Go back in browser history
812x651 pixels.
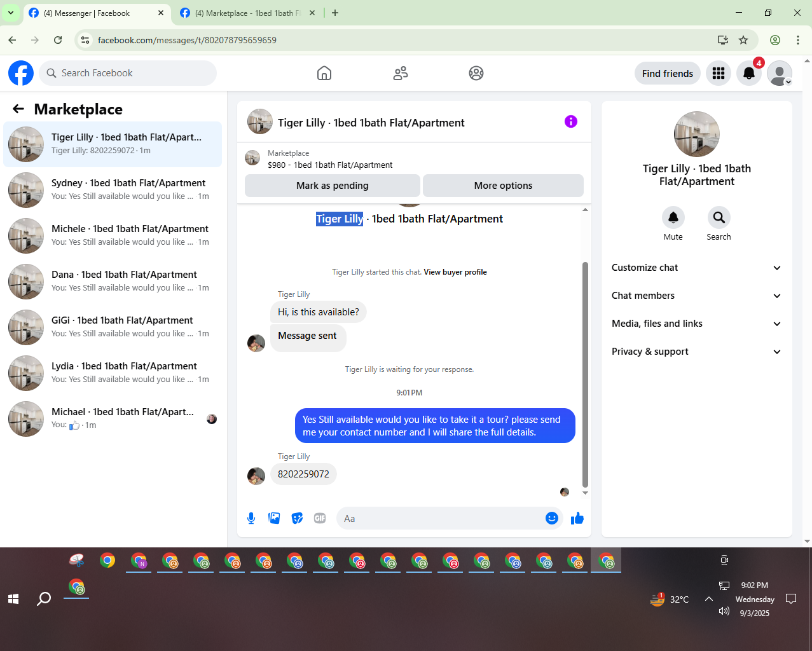[12, 40]
